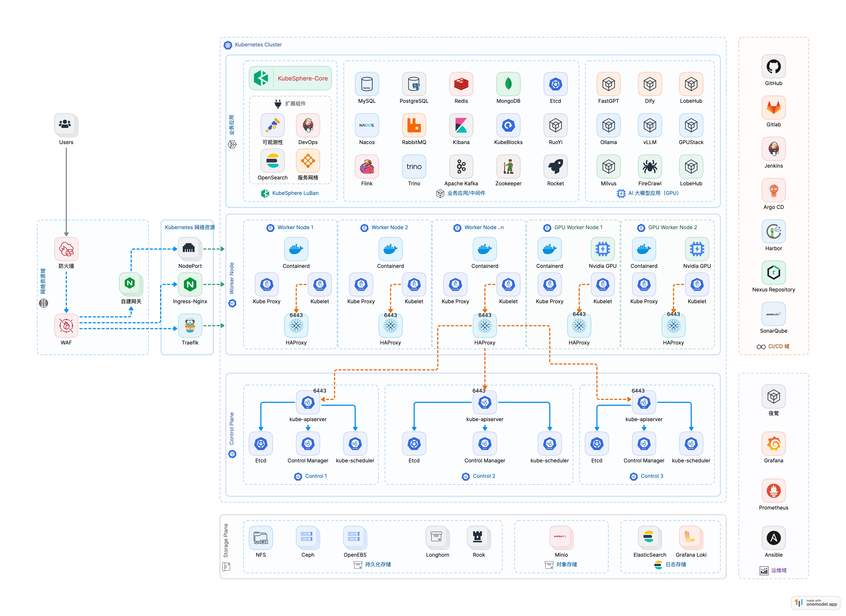Click the Kibana icon

pos(461,125)
